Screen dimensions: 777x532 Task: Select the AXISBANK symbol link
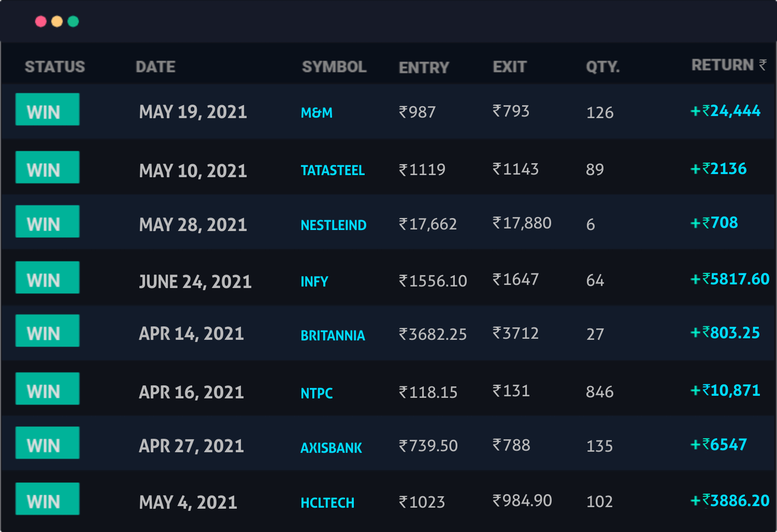332,448
